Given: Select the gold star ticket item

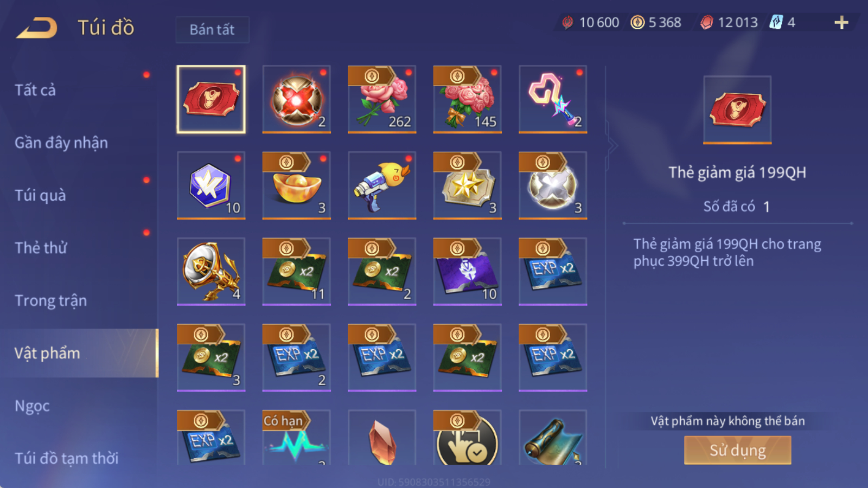Looking at the screenshot, I should [x=467, y=185].
